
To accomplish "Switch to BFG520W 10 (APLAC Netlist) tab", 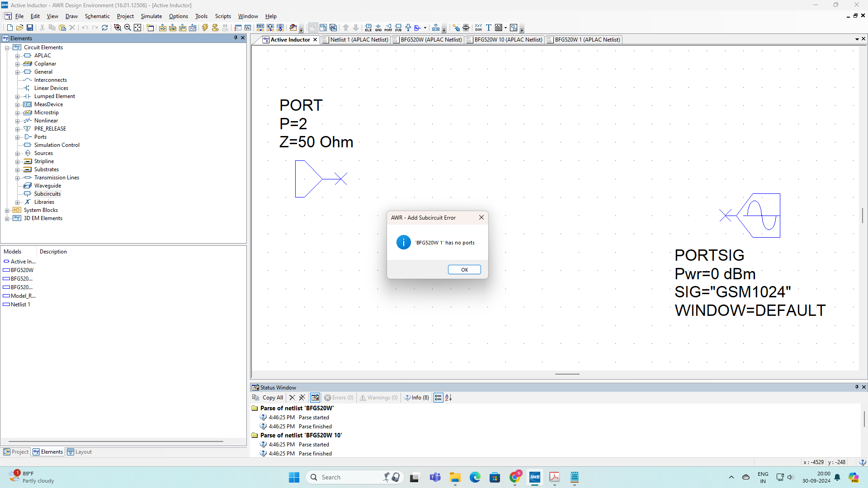I will [505, 40].
